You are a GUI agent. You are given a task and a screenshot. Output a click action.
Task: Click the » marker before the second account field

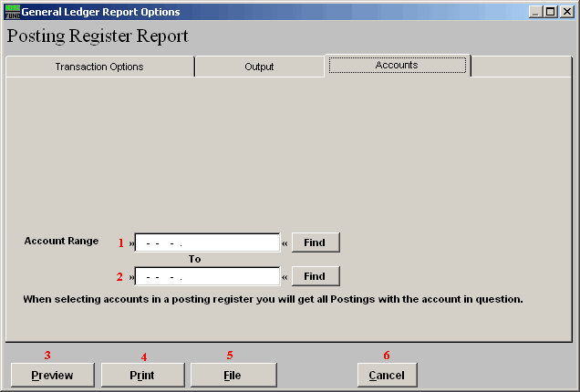tap(130, 277)
